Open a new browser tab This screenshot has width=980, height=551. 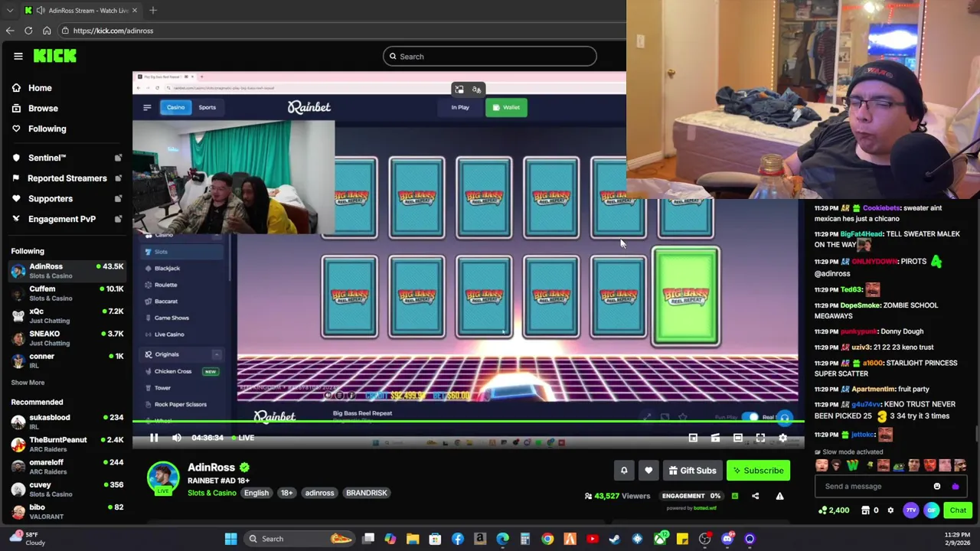click(x=153, y=10)
